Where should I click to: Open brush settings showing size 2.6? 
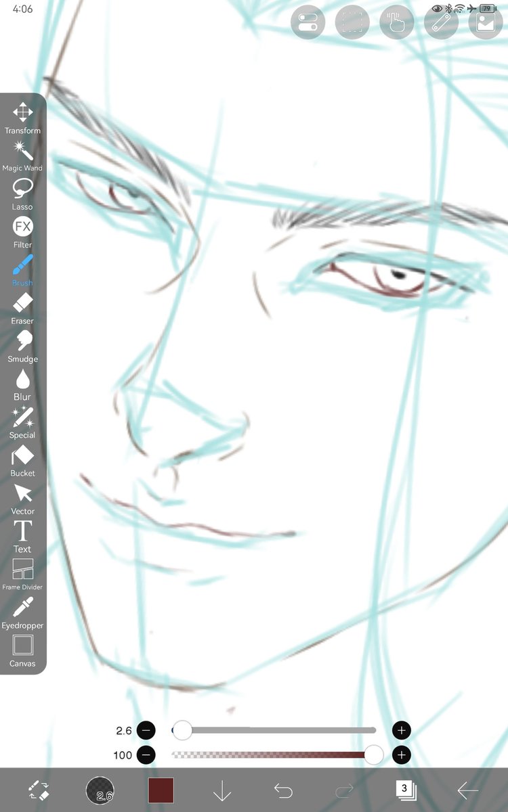tap(100, 790)
